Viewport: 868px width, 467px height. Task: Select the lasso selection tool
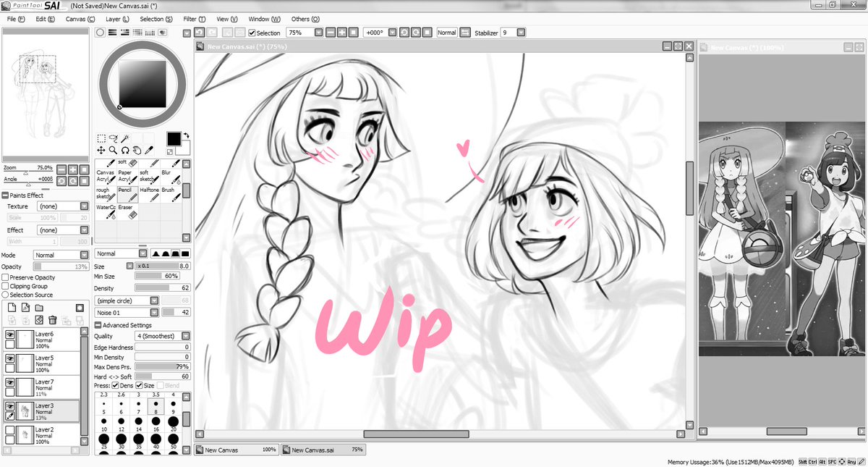(114, 138)
